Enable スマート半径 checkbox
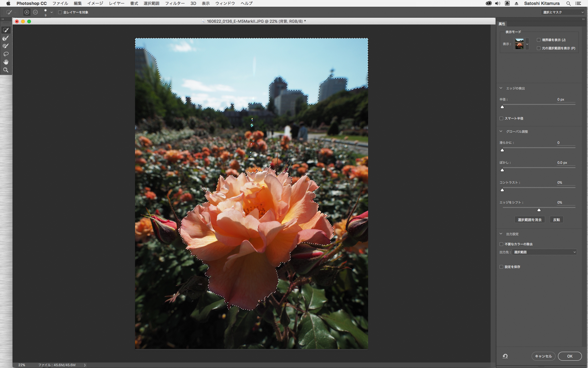 [x=501, y=118]
